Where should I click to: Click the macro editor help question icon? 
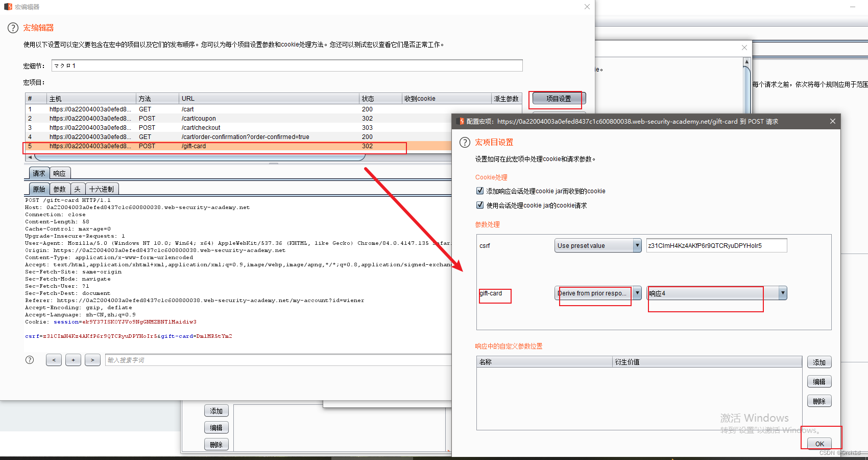coord(13,28)
